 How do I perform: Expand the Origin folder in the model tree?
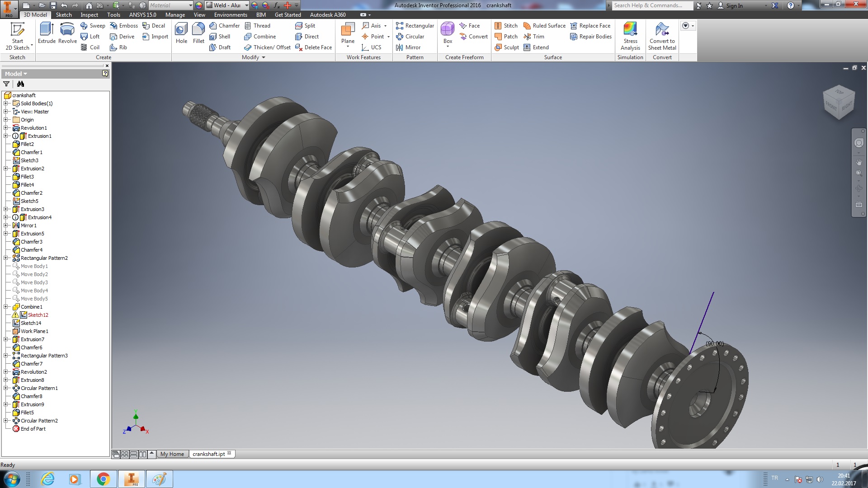coord(5,120)
